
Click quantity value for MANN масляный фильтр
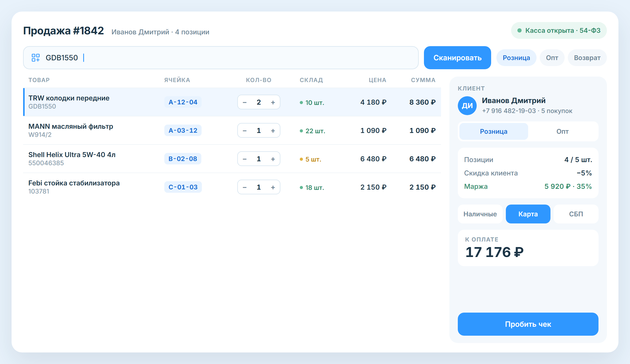[259, 131]
